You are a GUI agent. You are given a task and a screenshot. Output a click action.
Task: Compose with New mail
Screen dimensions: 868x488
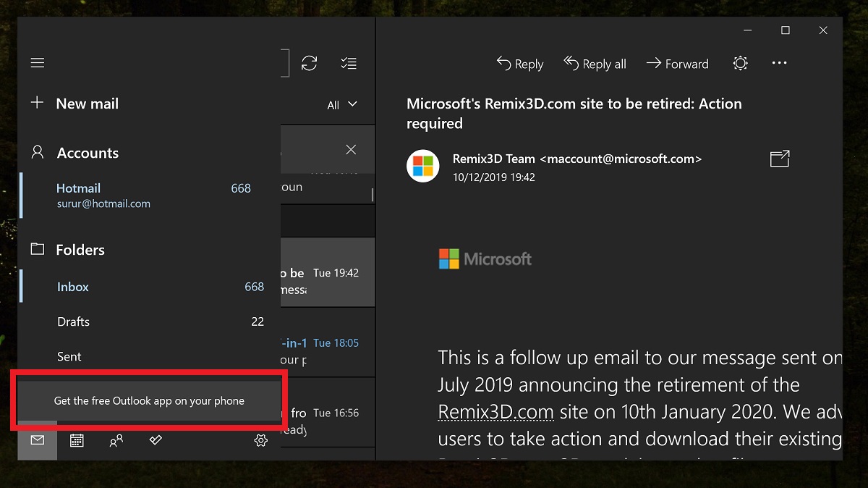[x=75, y=104]
